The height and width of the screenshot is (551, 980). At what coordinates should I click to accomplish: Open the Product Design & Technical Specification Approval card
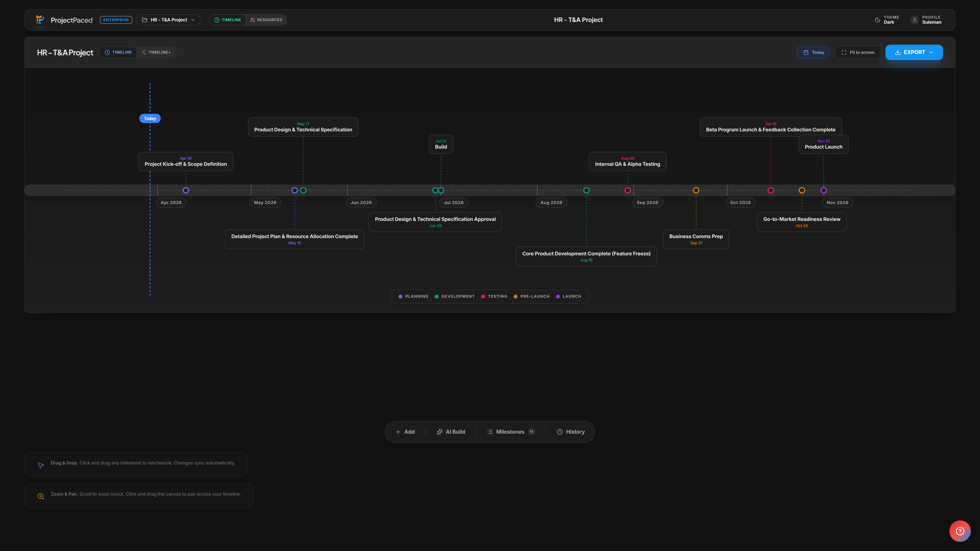pos(435,222)
